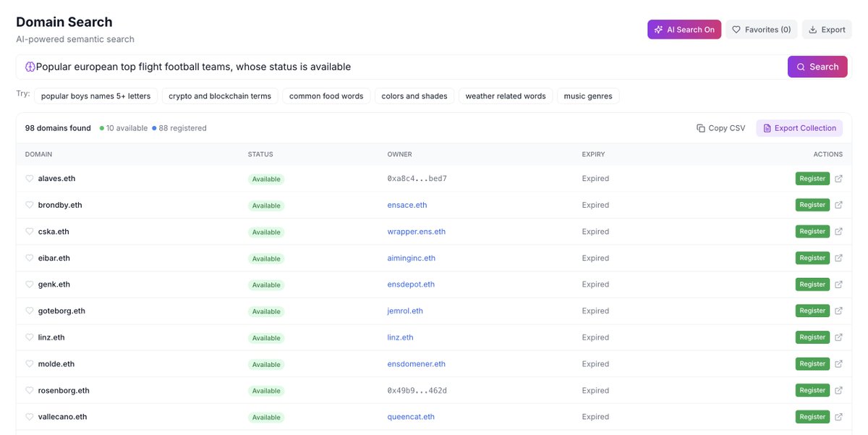Open external link icon beside alaves.eth Register button
Image resolution: width=868 pixels, height=435 pixels.
838,178
